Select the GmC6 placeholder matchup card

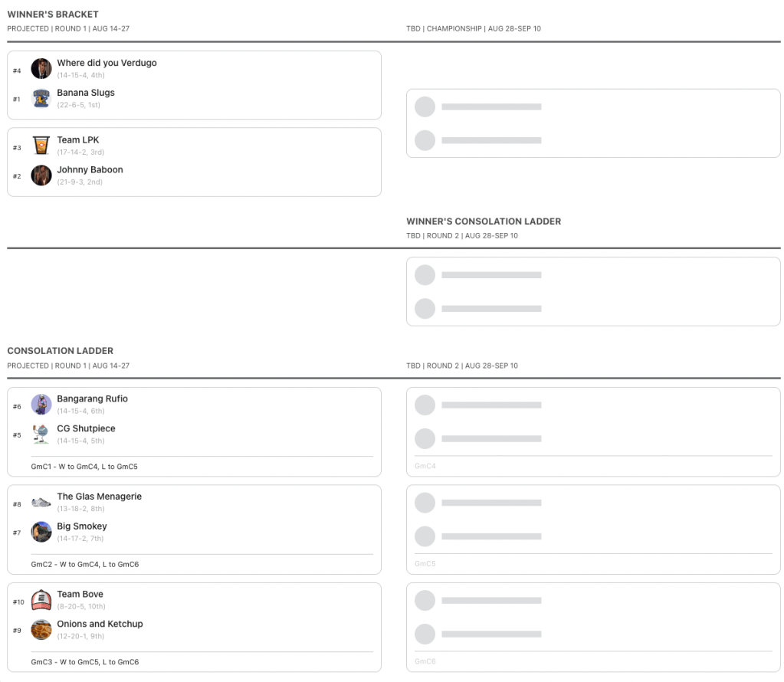[592, 627]
